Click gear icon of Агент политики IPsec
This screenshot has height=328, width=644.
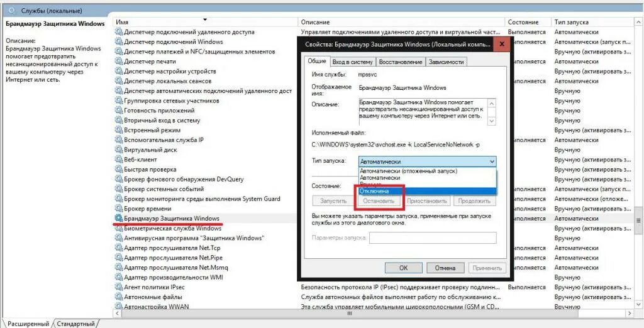(119, 287)
